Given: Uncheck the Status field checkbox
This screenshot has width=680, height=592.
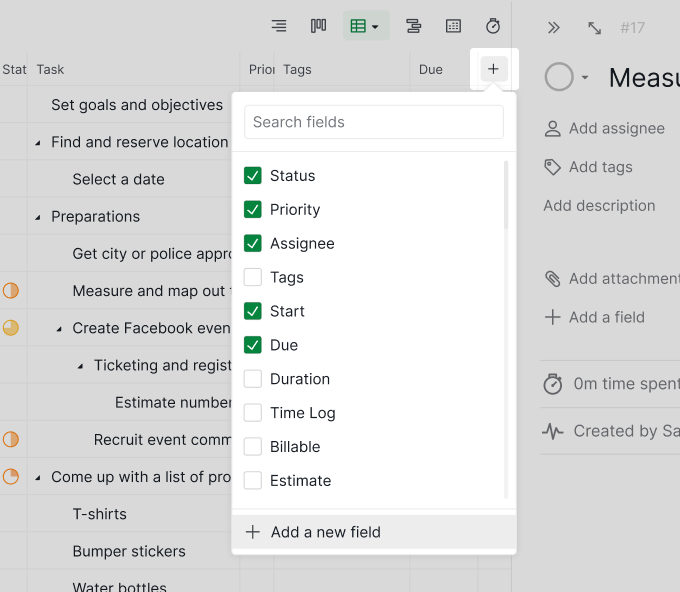Looking at the screenshot, I should coord(253,176).
